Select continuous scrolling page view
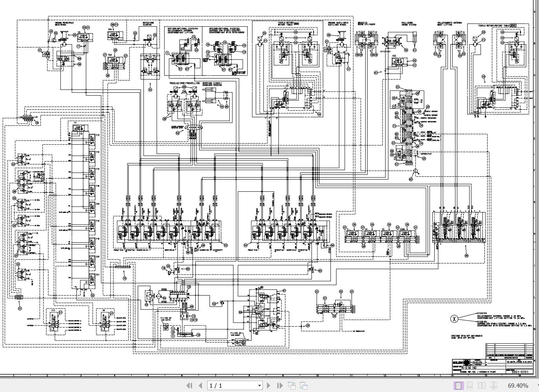Screen dimensions: 539x392 click(469, 385)
